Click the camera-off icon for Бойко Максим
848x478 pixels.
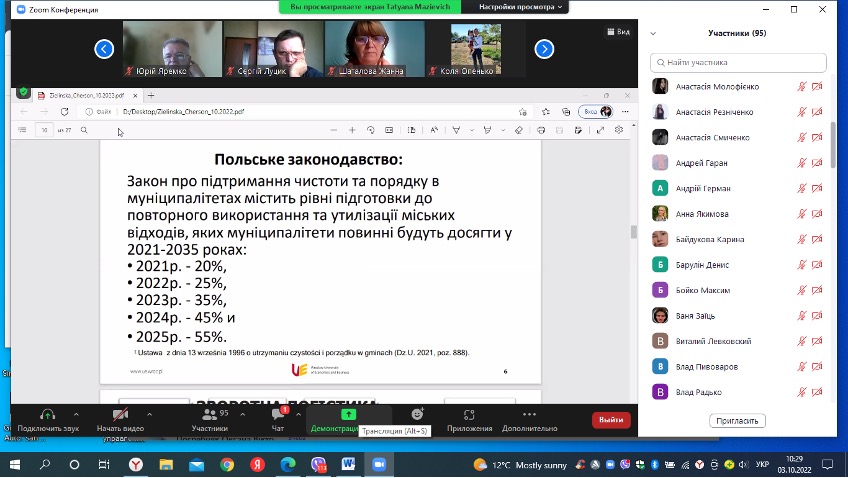pyautogui.click(x=817, y=290)
